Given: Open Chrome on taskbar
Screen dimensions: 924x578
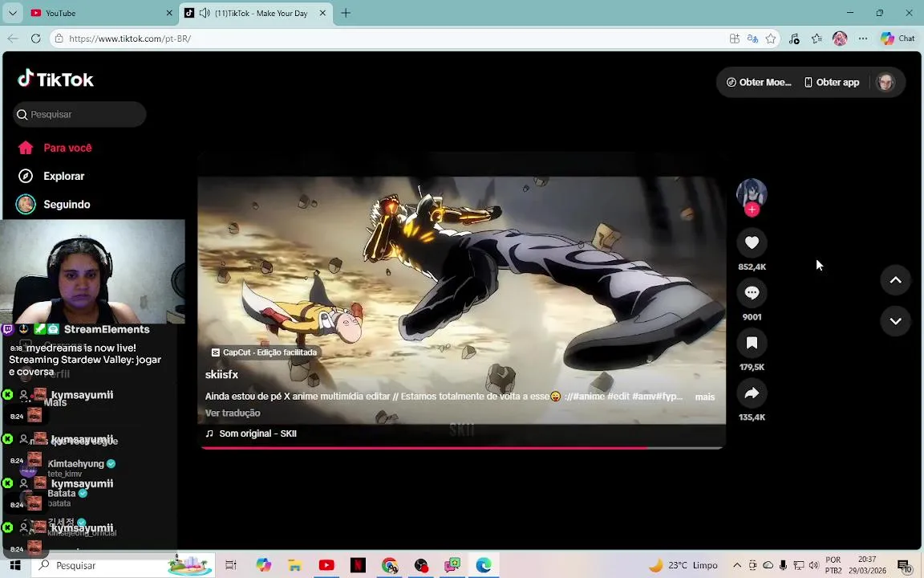Looking at the screenshot, I should pos(389,565).
